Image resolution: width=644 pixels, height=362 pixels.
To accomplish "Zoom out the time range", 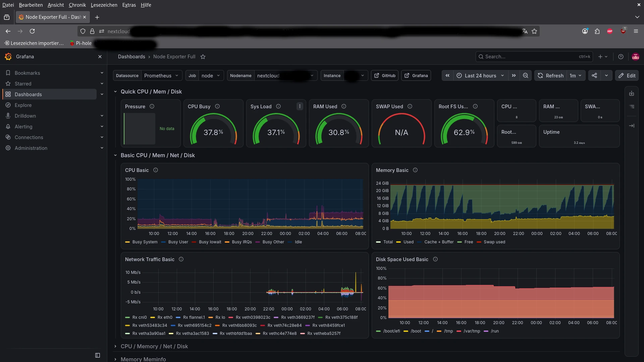I will click(526, 75).
